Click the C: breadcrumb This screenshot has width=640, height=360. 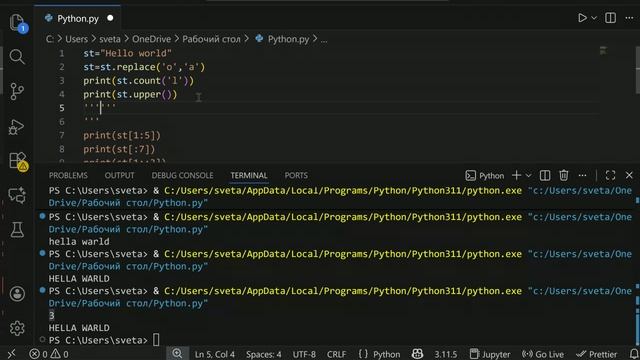pos(50,39)
